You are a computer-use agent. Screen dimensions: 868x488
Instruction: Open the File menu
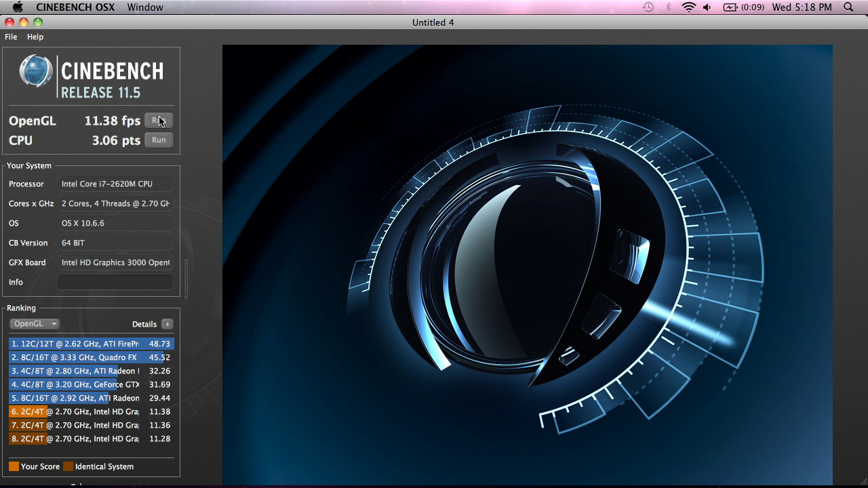(x=11, y=37)
